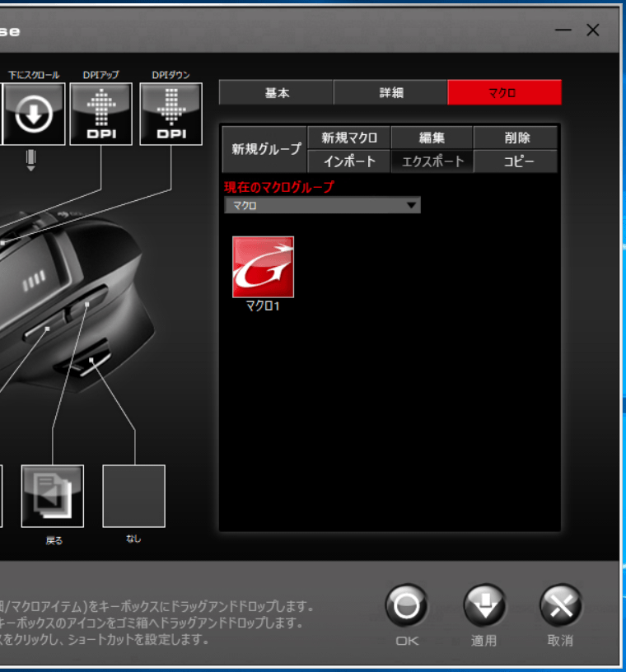The image size is (626, 672).
Task: Confirm with the OK circle icon
Action: [406, 606]
